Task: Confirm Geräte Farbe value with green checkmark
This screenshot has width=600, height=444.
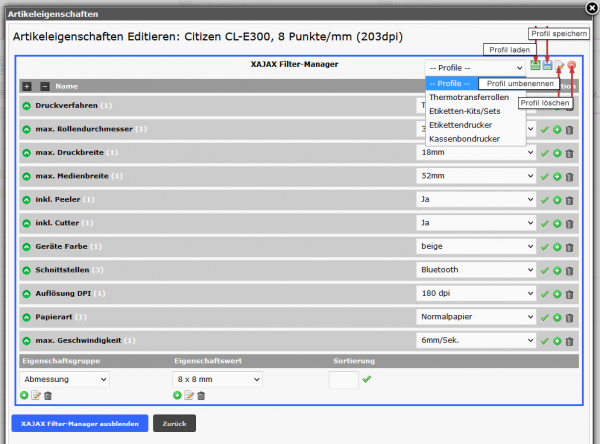Action: (545, 246)
